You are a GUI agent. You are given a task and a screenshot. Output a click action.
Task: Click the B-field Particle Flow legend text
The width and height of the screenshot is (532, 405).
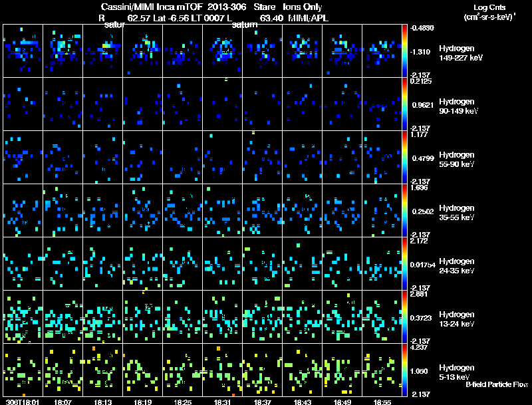(496, 384)
